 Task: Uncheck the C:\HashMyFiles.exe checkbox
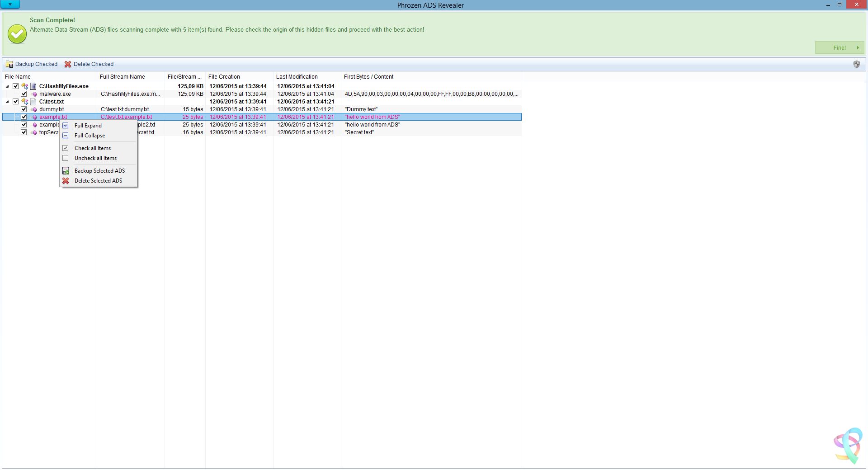16,86
